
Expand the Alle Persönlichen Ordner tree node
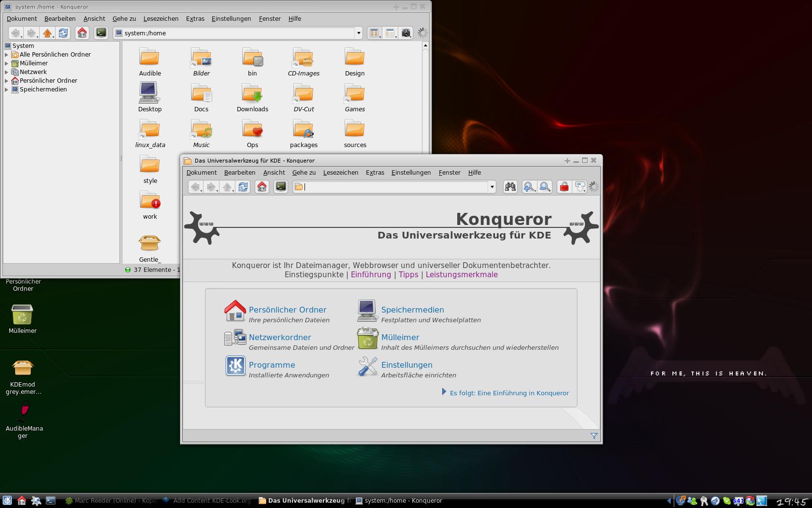[7, 55]
